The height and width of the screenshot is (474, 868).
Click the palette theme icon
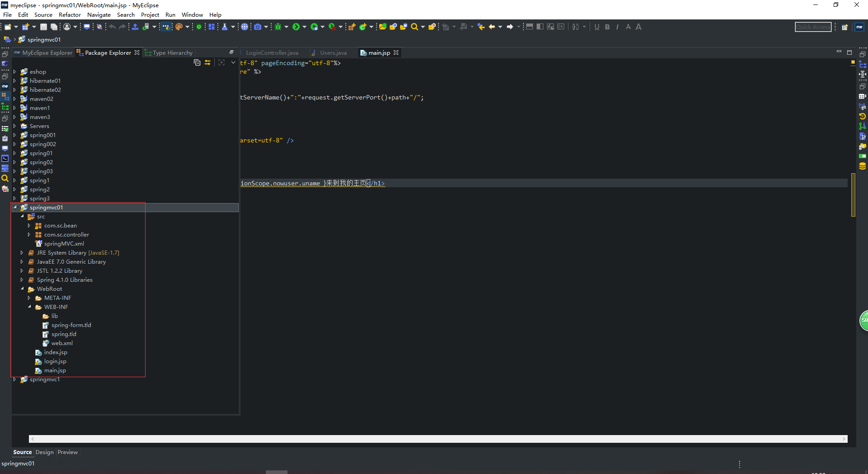[x=179, y=27]
